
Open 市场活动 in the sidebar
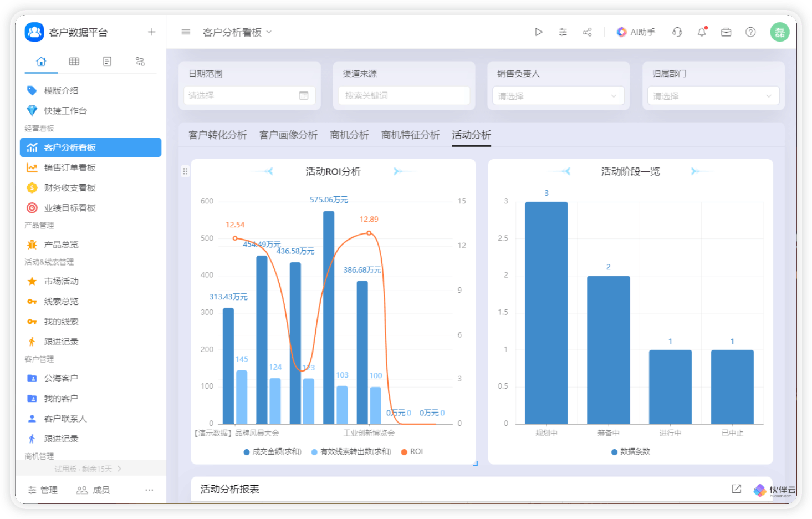point(91,281)
